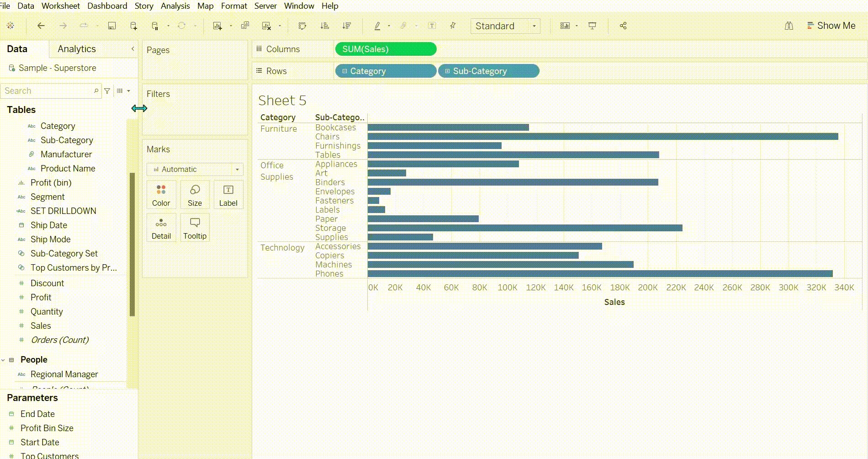Viewport: 868px width, 459px height.
Task: Click the Swap Rows and Columns icon
Action: point(302,26)
